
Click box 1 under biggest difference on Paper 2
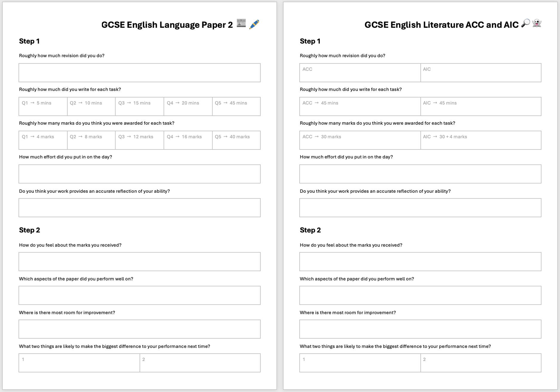pyautogui.click(x=79, y=363)
